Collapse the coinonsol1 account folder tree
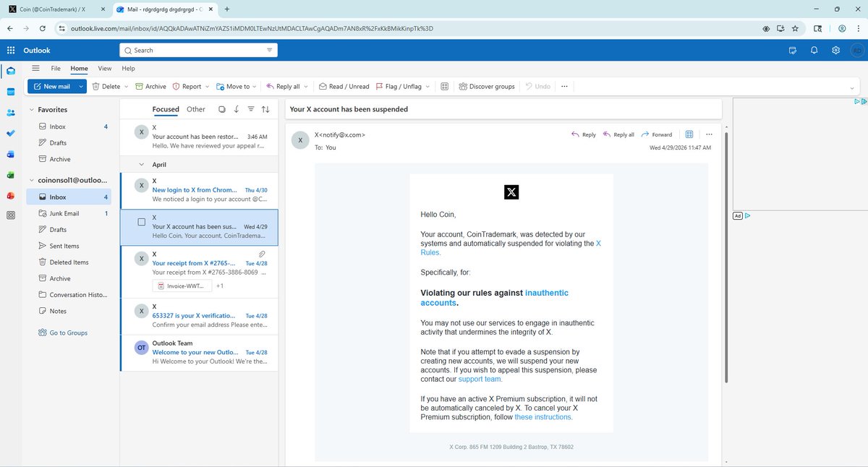868x467 pixels. click(x=31, y=180)
